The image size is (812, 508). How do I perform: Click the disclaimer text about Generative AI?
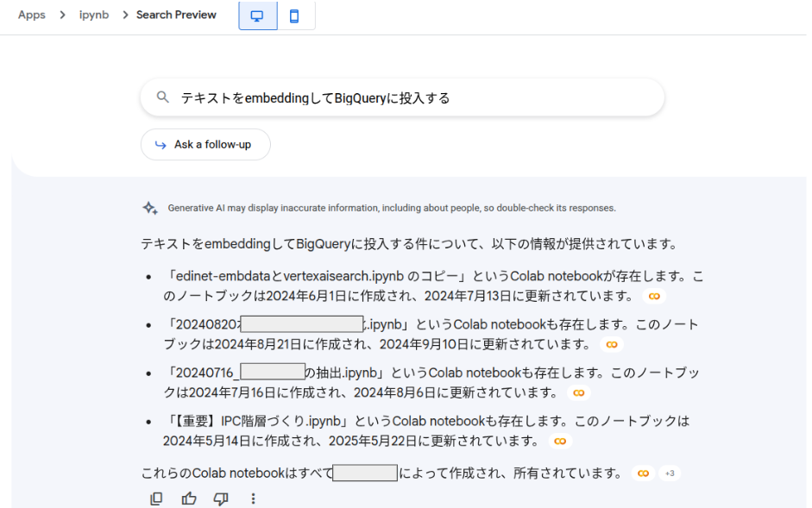tap(392, 208)
